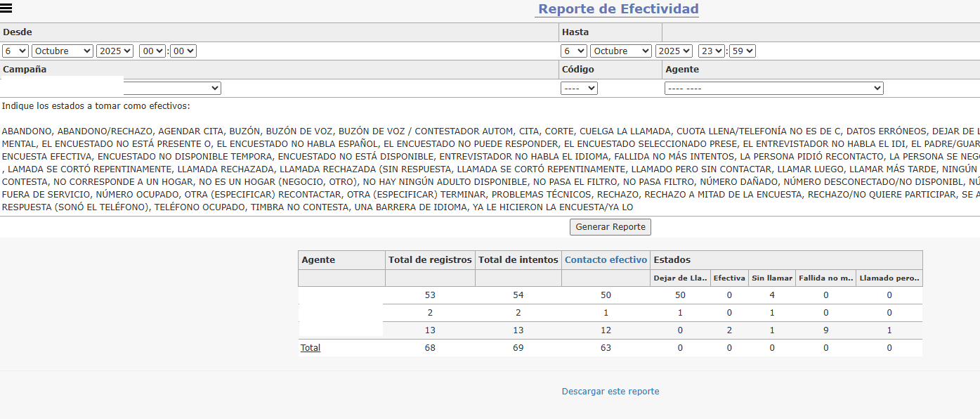
Task: Open the Código dropdown
Action: point(579,89)
